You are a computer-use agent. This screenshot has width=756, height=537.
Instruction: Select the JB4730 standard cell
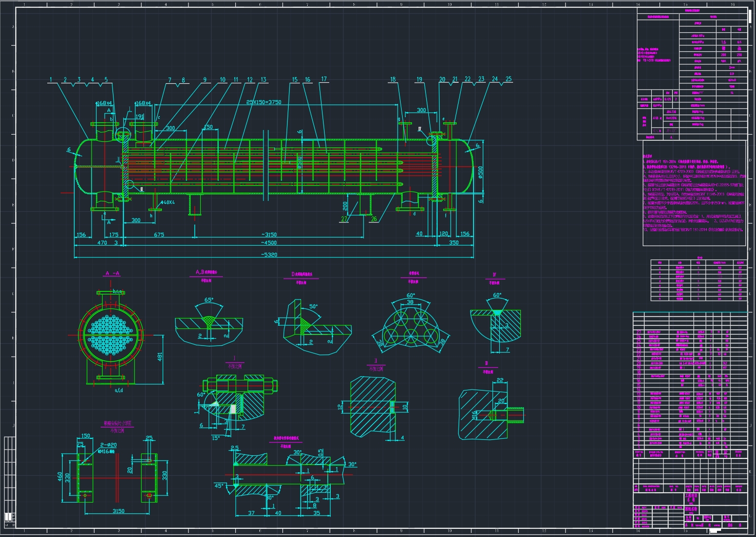click(671, 112)
